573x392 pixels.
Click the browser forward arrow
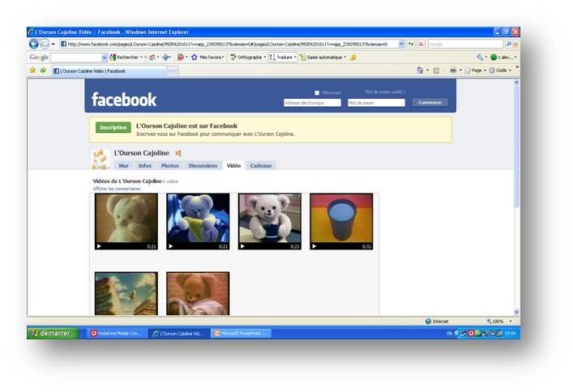[45, 45]
